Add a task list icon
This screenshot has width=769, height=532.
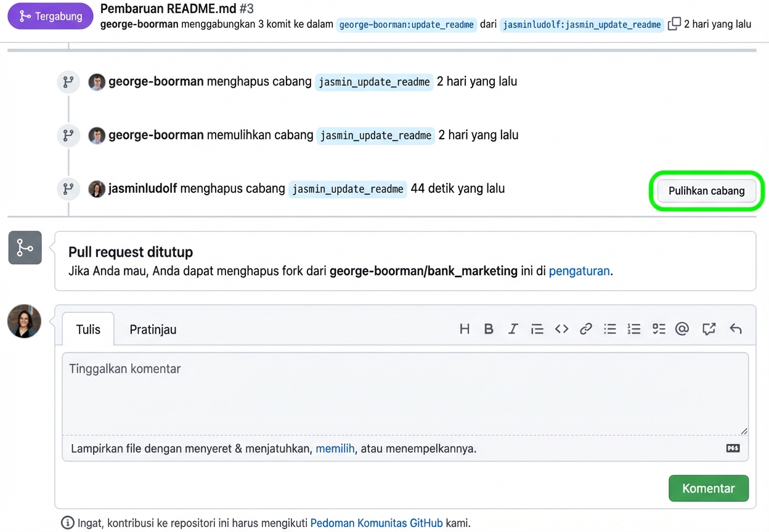[x=659, y=329]
